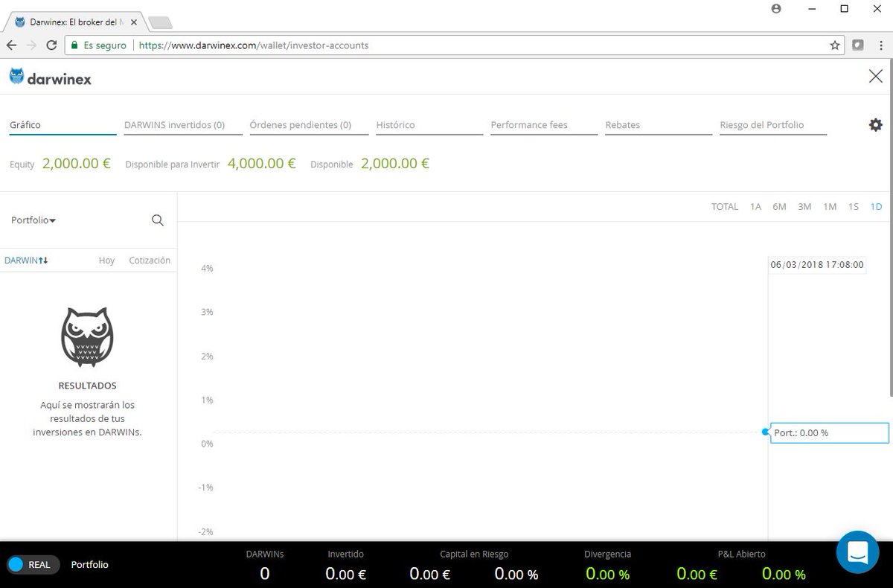Click the Disponible para Invertir 4,000.00 € value
Screen dimensions: 893x588
[261, 164]
